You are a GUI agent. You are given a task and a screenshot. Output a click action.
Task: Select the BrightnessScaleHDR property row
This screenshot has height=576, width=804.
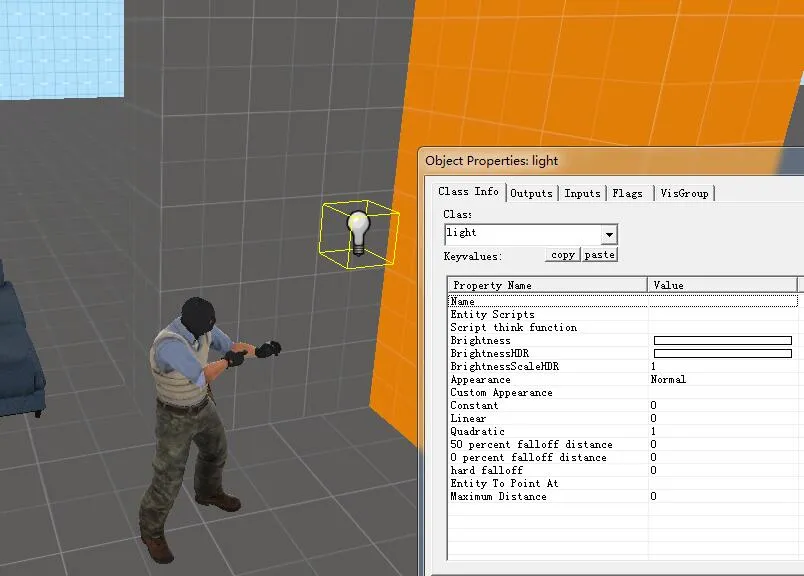click(x=623, y=366)
